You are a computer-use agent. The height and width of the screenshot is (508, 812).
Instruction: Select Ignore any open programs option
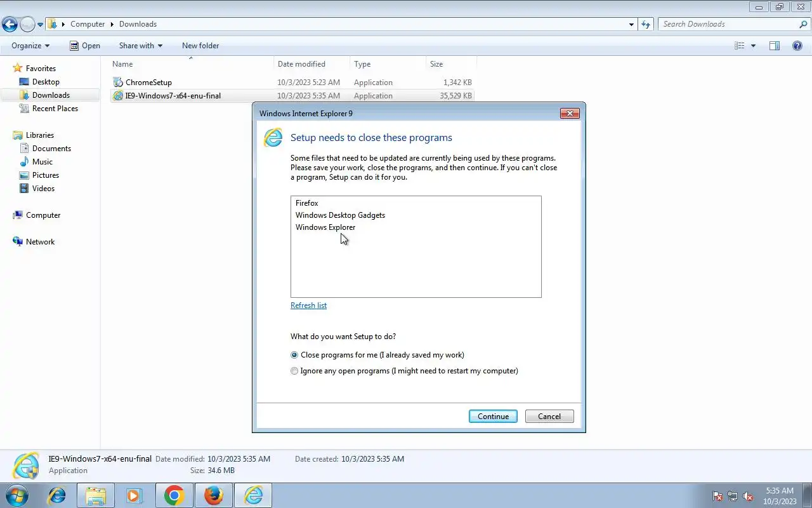click(x=404, y=371)
